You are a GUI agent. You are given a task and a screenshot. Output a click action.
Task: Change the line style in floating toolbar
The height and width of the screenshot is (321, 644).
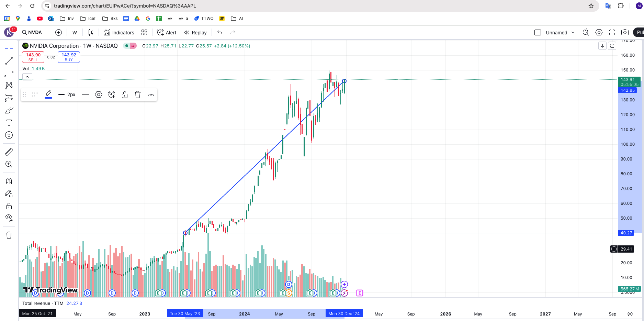click(86, 95)
